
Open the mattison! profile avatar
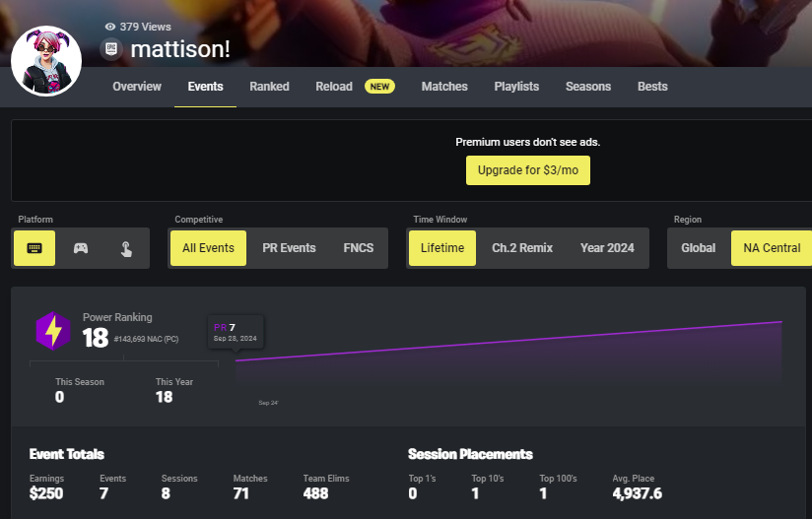coord(46,61)
